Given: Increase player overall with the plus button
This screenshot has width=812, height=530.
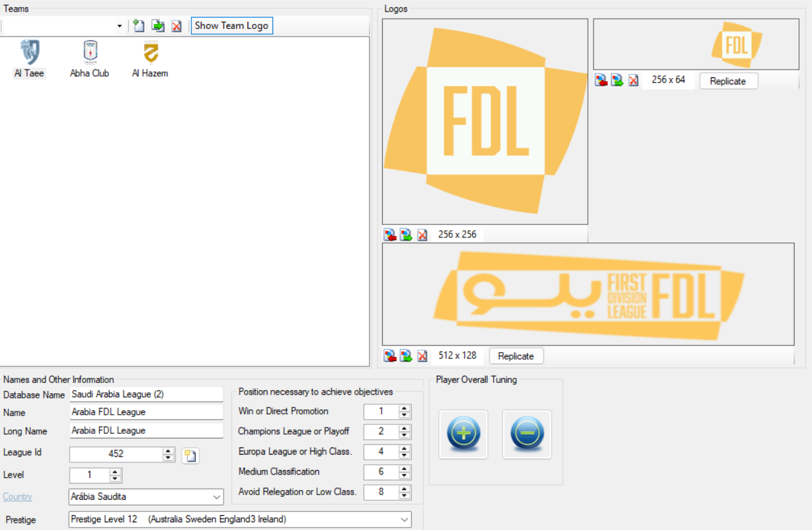Looking at the screenshot, I should (x=463, y=435).
